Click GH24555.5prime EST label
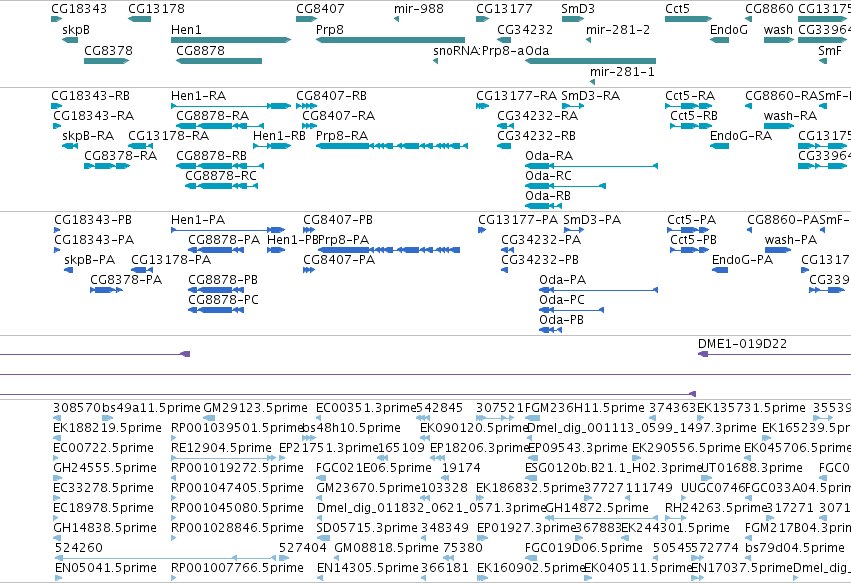 pyautogui.click(x=105, y=468)
